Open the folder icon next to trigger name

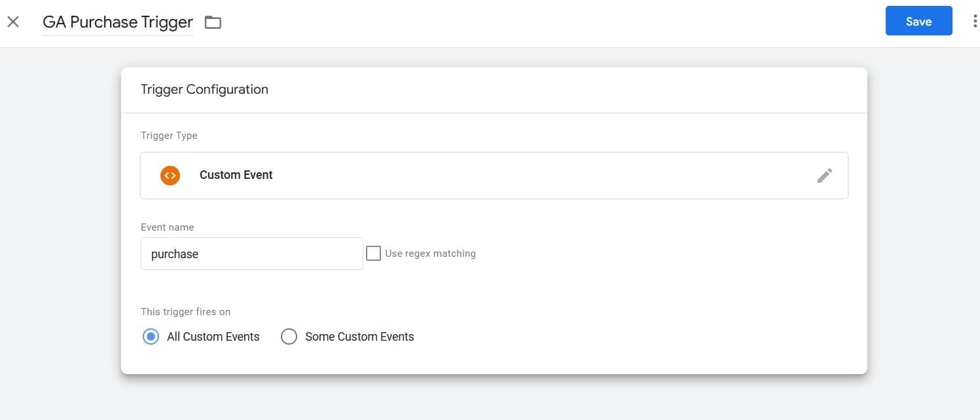[x=213, y=22]
